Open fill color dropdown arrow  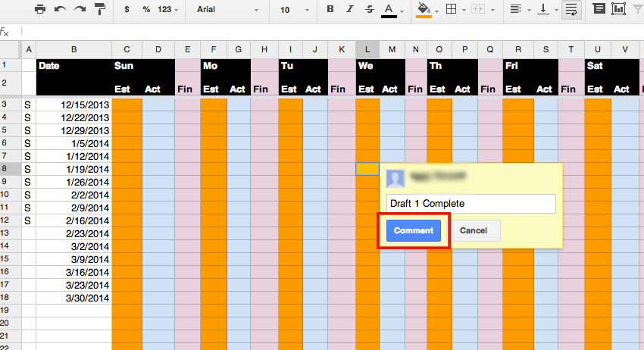436,11
